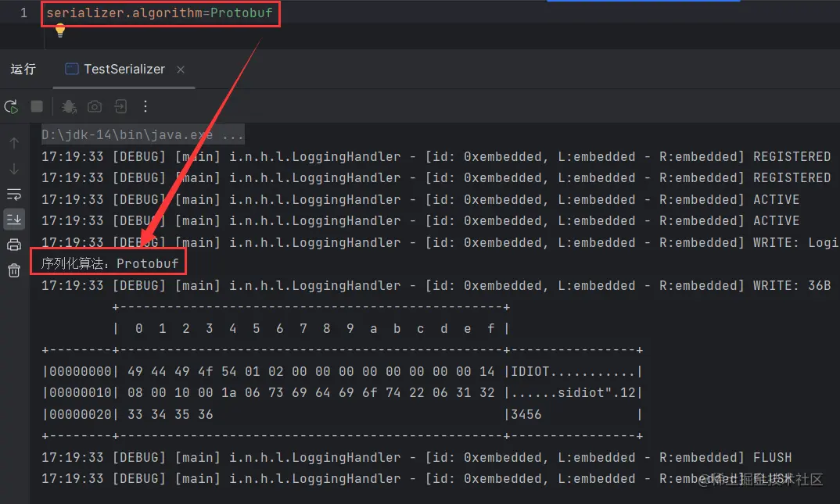Expand the folded java.exe command line
This screenshot has width=840, height=504.
(x=143, y=134)
